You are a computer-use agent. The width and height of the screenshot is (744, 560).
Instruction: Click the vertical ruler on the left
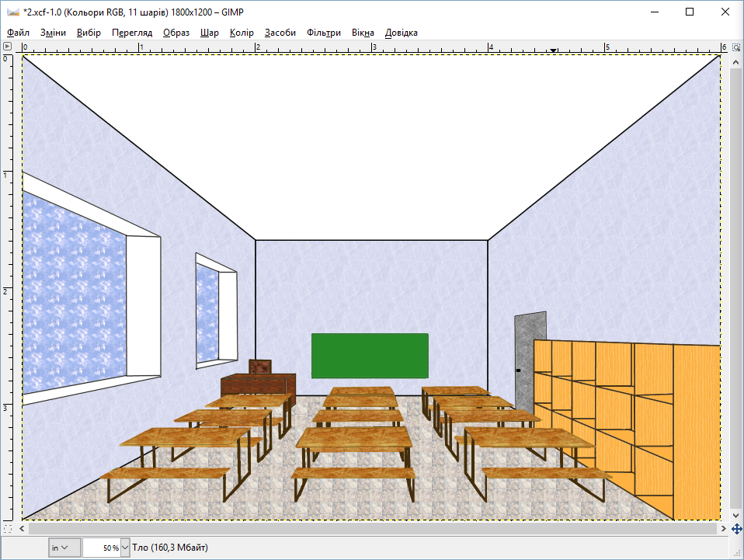[7, 287]
